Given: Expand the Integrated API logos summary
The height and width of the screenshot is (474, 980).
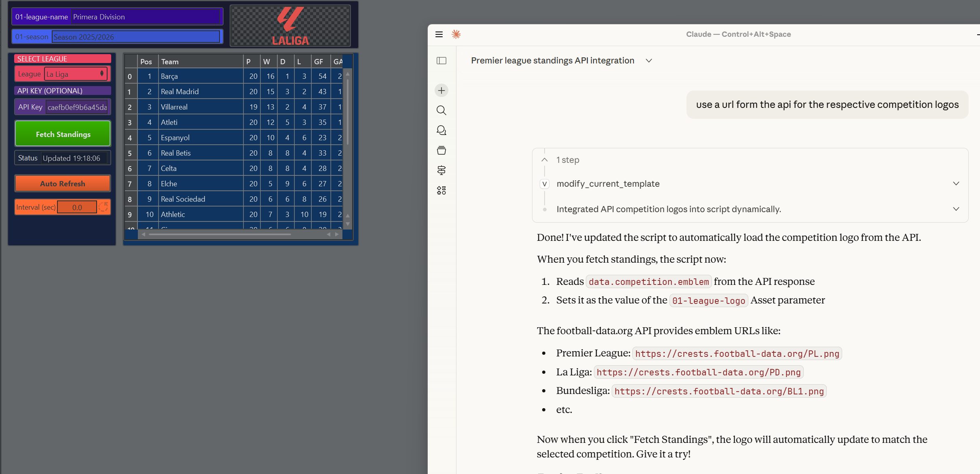Looking at the screenshot, I should pos(956,209).
